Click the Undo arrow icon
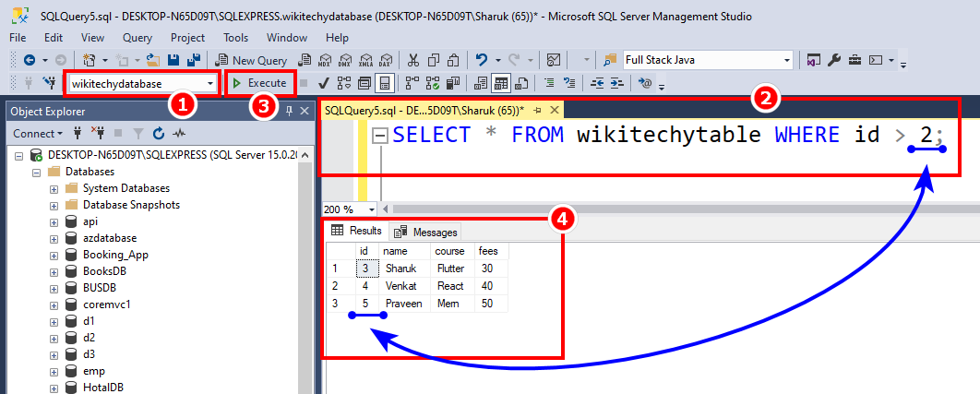980x394 pixels. pyautogui.click(x=481, y=60)
